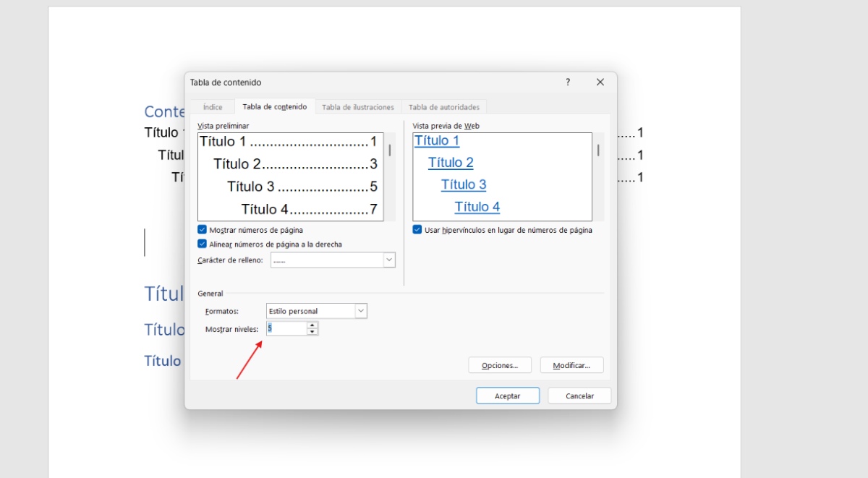Disable Usar hipervínculos en lugar de números
Viewport: 868px width, 478px height.
[x=417, y=230]
